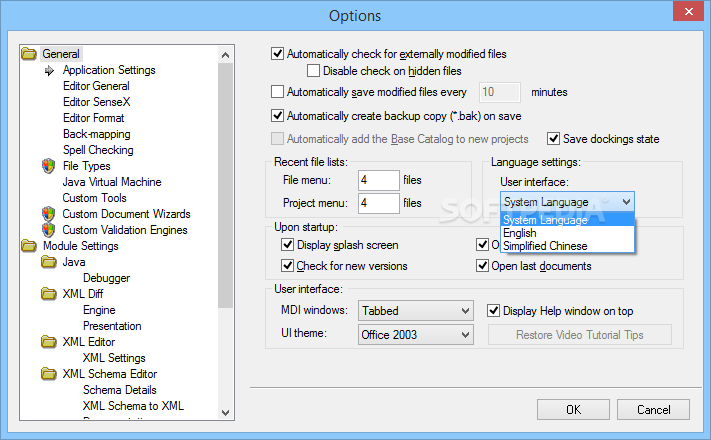This screenshot has height=440, width=711.
Task: Select the XML Schema Editor tree node
Action: pyautogui.click(x=110, y=374)
